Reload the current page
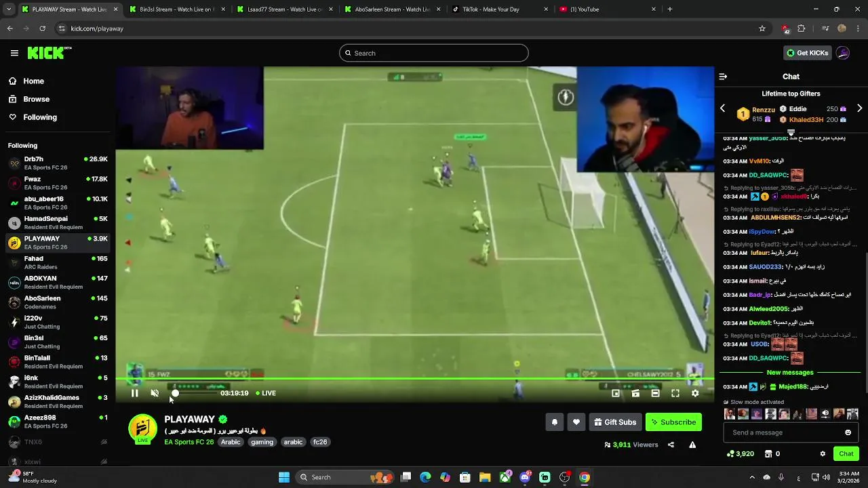This screenshot has width=868, height=488. [42, 28]
